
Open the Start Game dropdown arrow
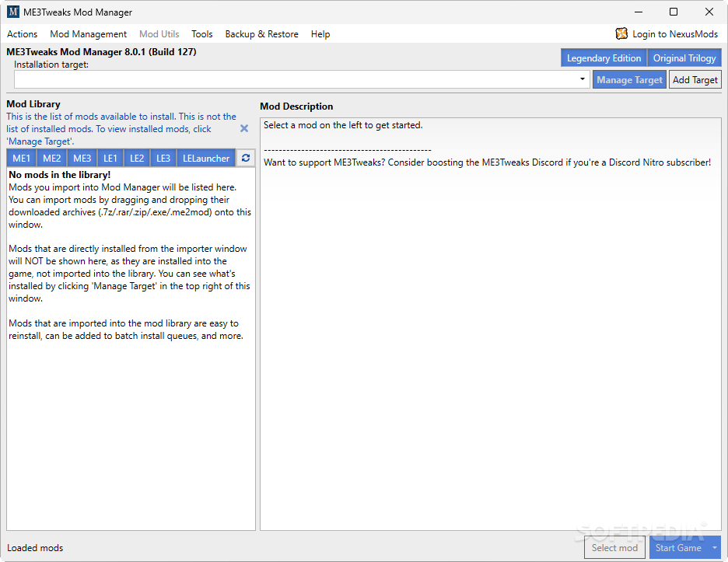coord(715,547)
